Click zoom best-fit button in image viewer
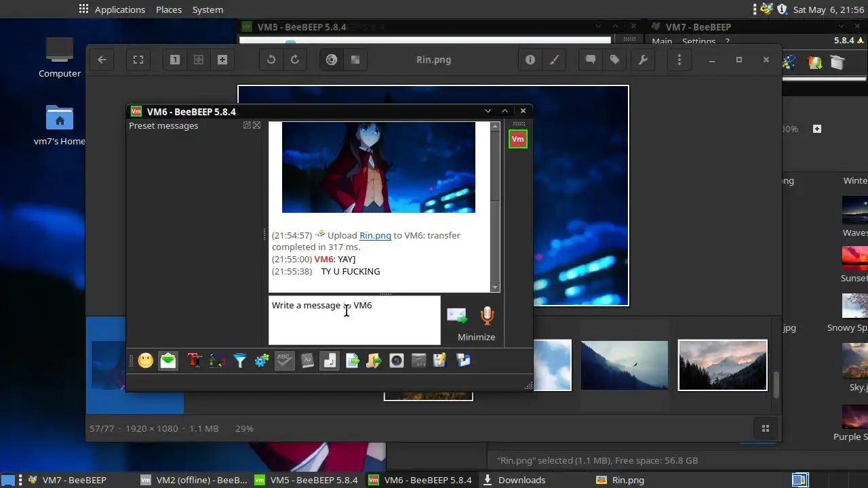The width and height of the screenshot is (868, 488). click(199, 60)
